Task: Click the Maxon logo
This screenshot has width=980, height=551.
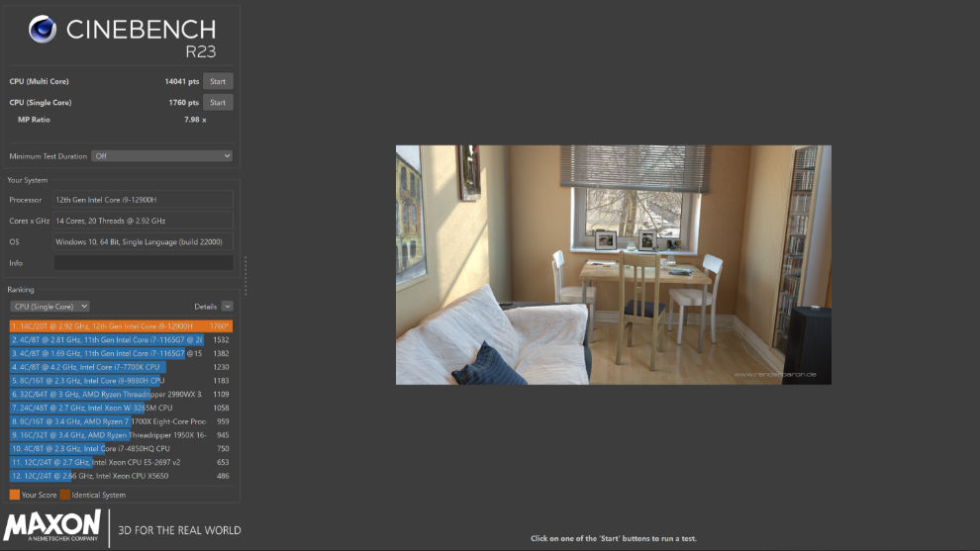Action: click(x=51, y=525)
